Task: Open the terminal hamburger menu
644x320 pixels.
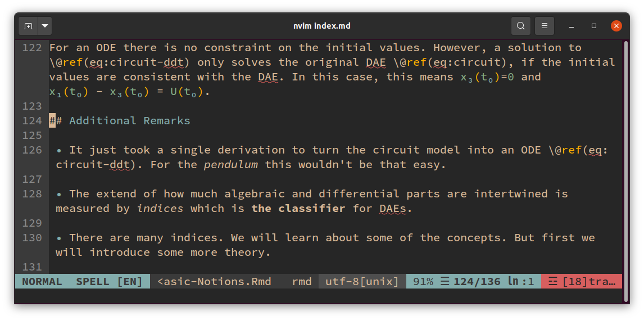Action: pos(544,26)
